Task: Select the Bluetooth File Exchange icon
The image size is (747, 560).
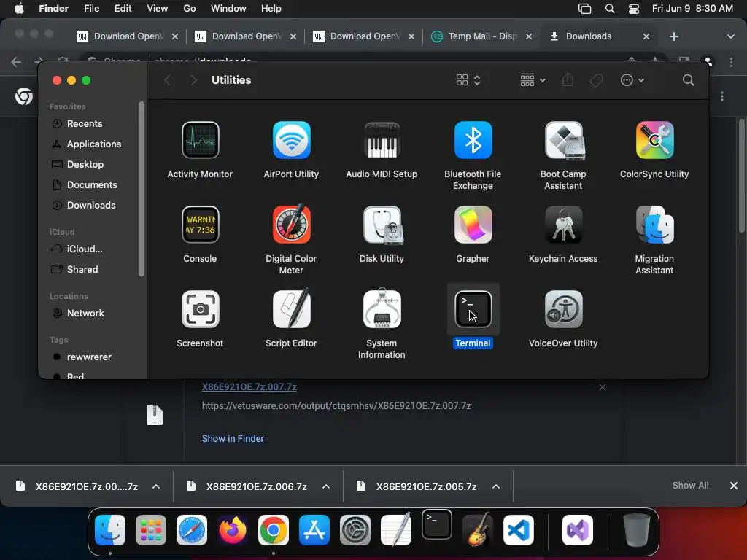Action: [473, 140]
